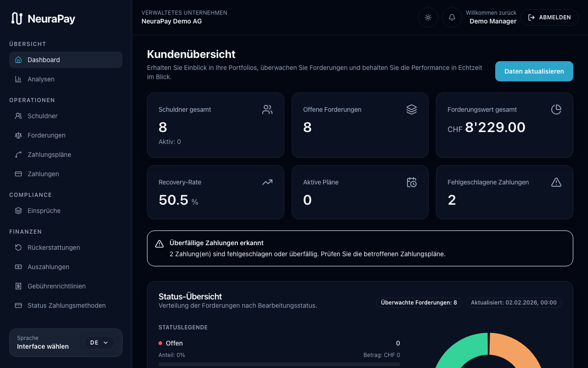Viewport: 588px width, 368px height.
Task: Open Zahlungspläne in the sidebar
Action: coord(66,155)
